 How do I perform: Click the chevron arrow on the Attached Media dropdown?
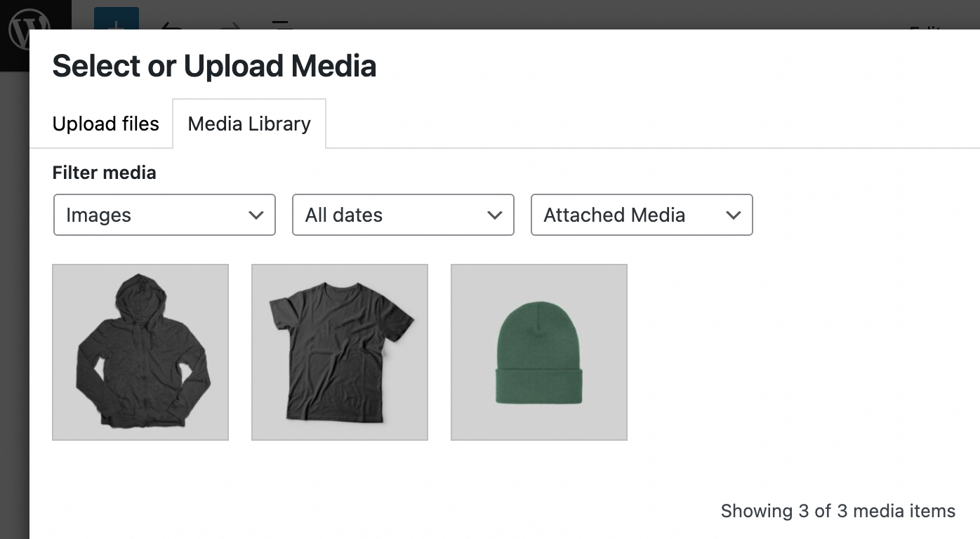click(x=734, y=215)
